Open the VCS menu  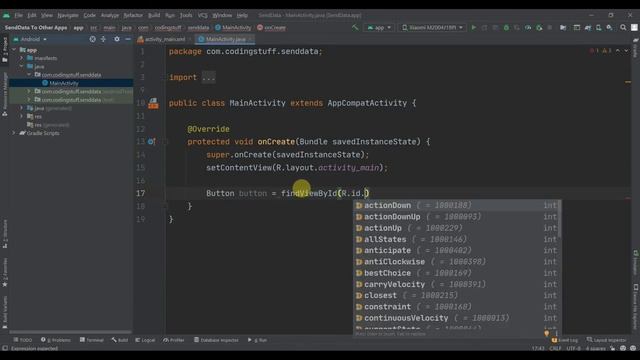coord(202,15)
